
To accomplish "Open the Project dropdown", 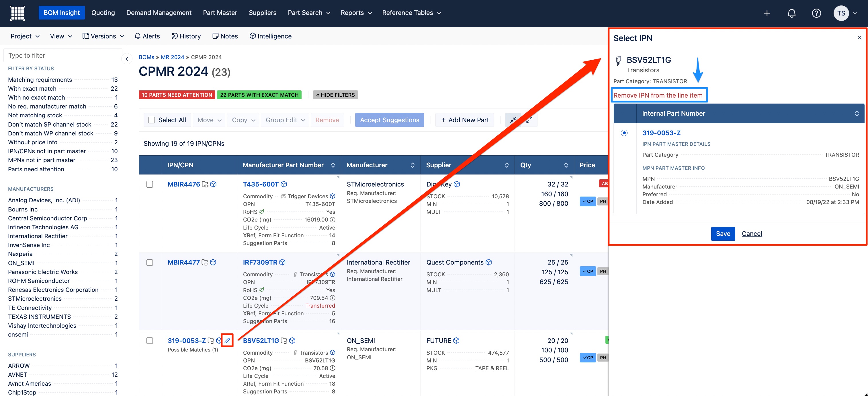I will [x=25, y=36].
